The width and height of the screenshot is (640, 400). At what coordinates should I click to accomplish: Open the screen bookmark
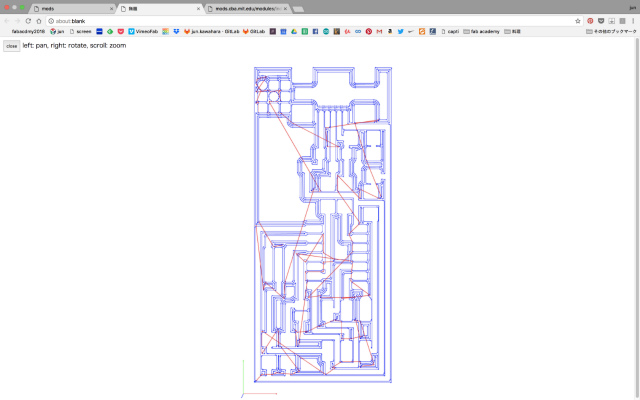[x=80, y=31]
